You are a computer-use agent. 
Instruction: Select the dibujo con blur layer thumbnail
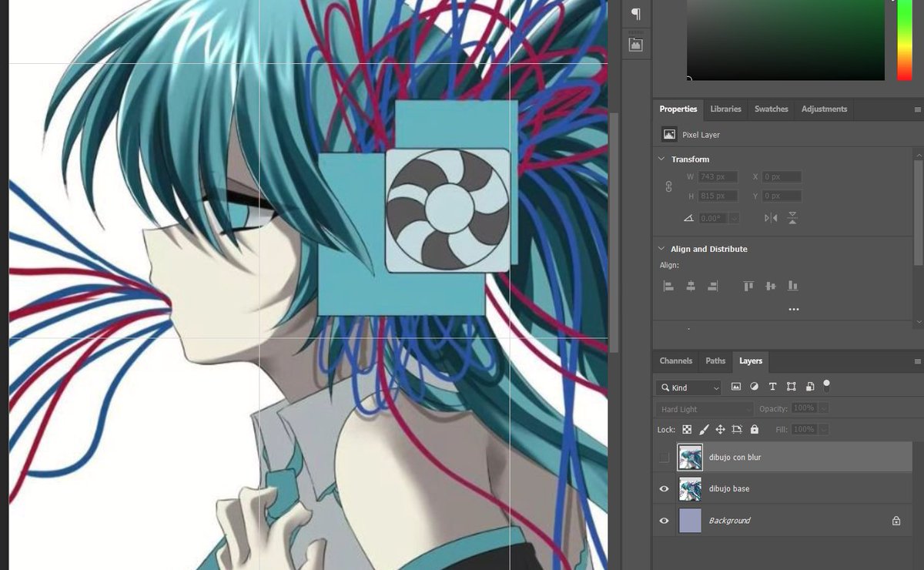(690, 458)
